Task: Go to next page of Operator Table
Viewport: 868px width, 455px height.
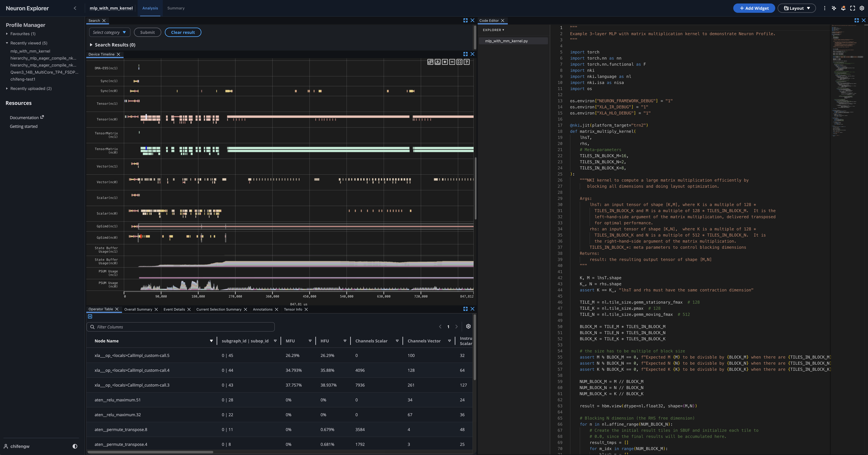Action: coord(457,327)
